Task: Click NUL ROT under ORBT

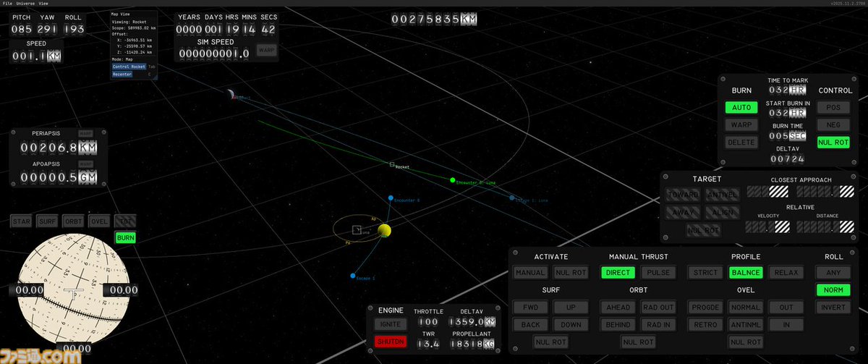Action: click(x=638, y=342)
